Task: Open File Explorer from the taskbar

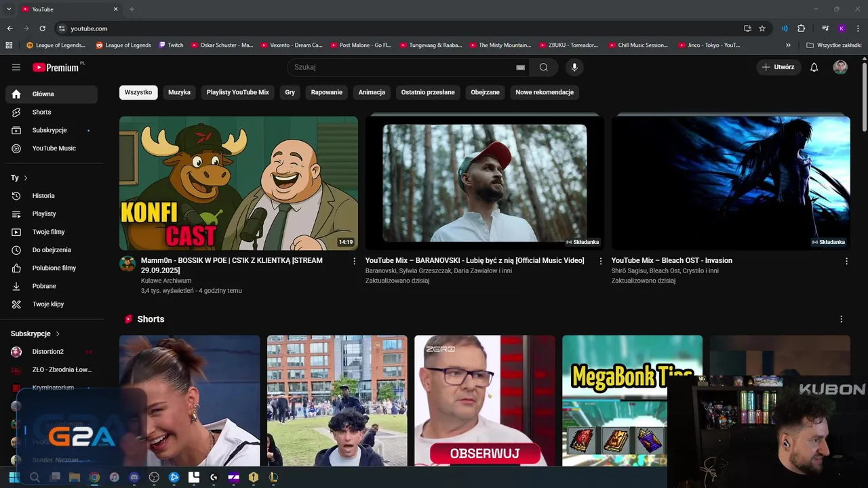Action: (75, 477)
